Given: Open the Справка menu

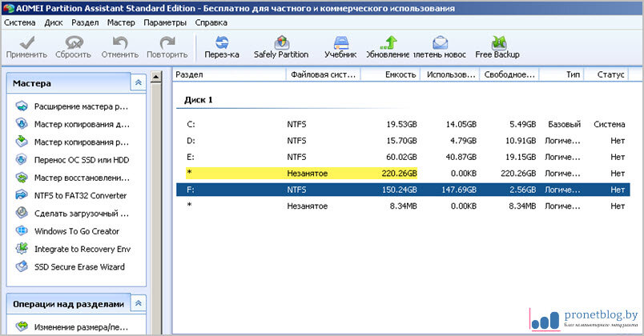Looking at the screenshot, I should 211,22.
